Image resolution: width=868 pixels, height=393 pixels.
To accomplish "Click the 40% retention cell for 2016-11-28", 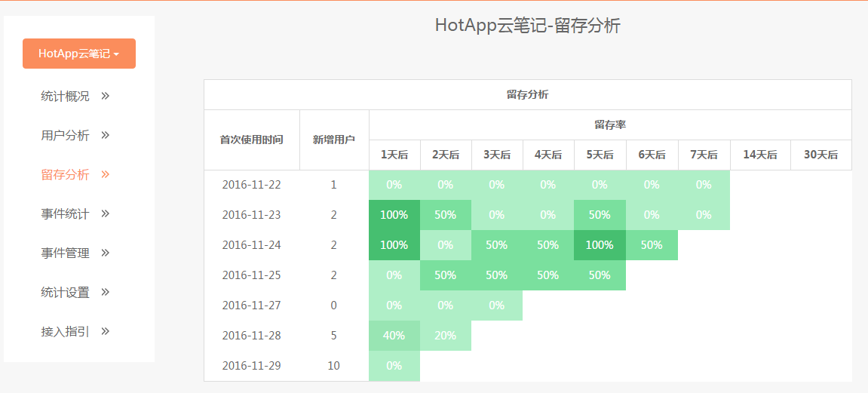I will click(394, 336).
